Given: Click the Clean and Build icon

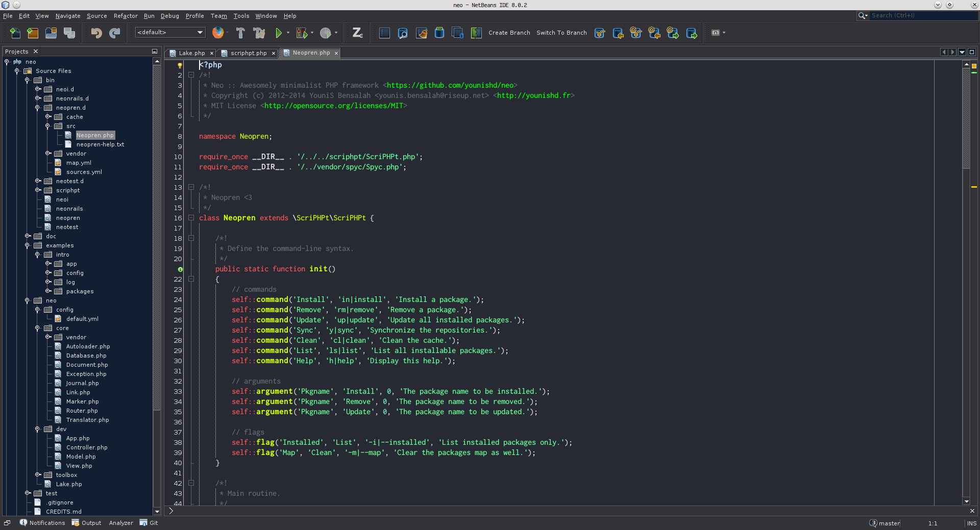Looking at the screenshot, I should [x=259, y=33].
